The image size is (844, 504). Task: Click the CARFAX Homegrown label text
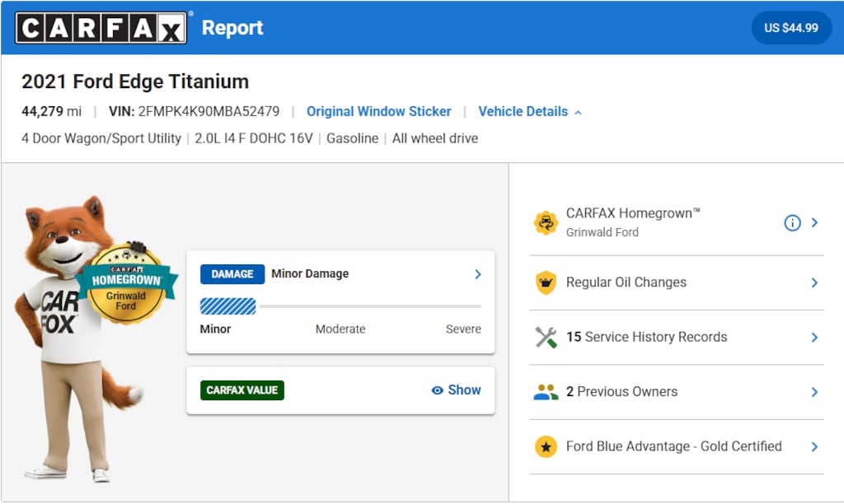[x=633, y=213]
